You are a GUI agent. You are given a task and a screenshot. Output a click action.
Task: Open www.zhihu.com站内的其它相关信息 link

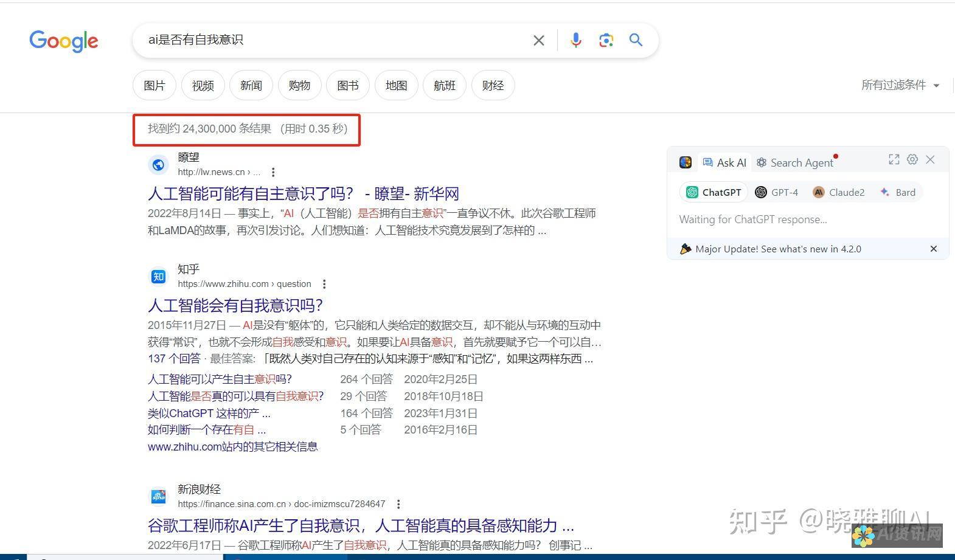232,447
